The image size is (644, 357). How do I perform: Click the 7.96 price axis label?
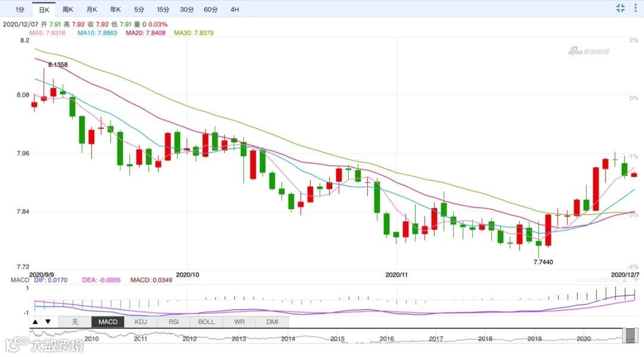tap(23, 154)
